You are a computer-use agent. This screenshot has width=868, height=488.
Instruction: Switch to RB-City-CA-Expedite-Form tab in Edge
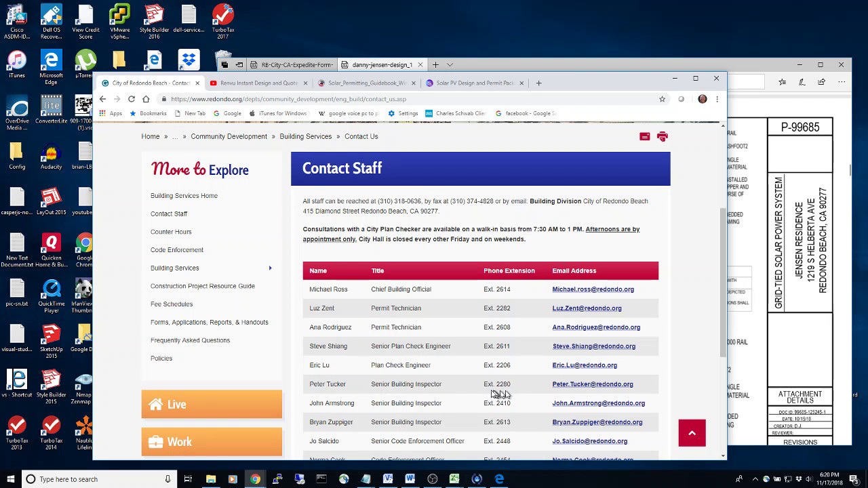[292, 65]
